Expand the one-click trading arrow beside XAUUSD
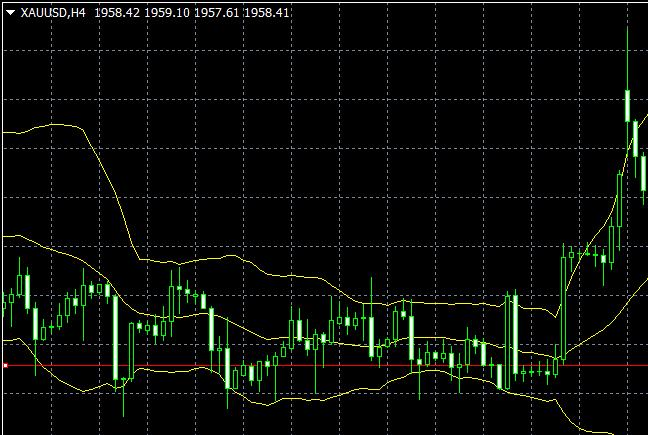Viewport: 648px width, 435px height. tap(9, 13)
